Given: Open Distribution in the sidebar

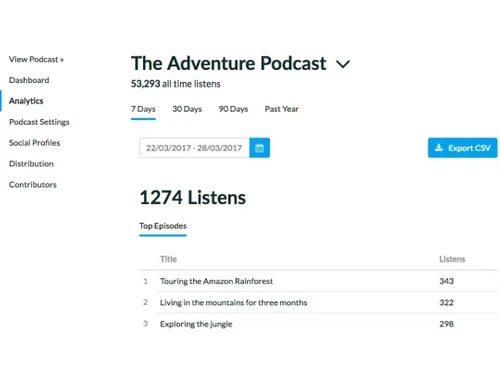Looking at the screenshot, I should tap(31, 164).
